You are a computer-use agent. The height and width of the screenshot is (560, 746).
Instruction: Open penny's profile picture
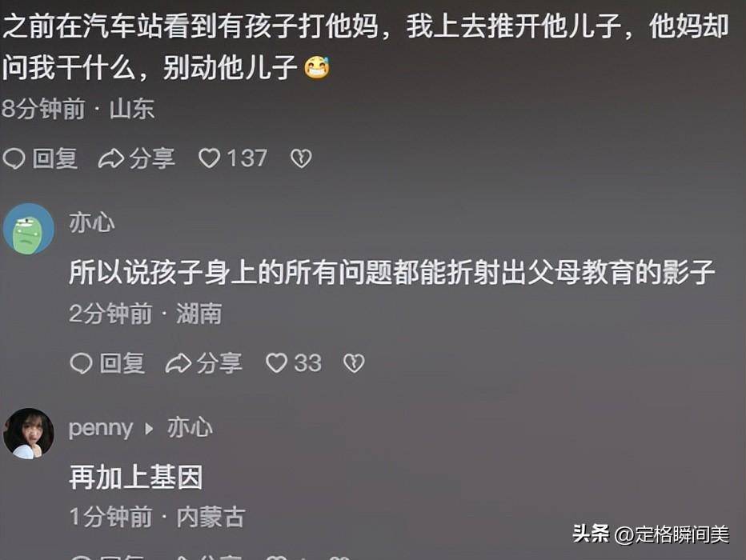tap(29, 434)
